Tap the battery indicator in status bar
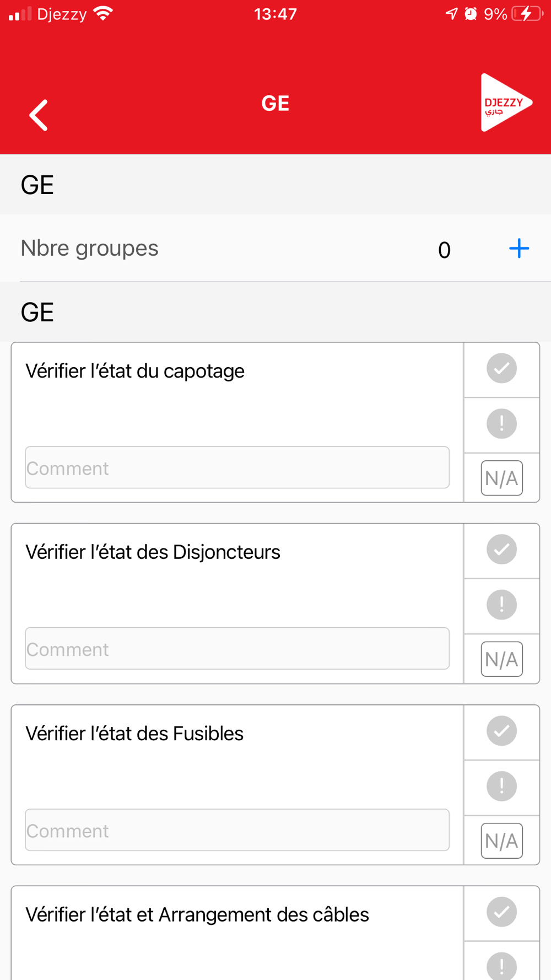551x980 pixels. tap(526, 14)
